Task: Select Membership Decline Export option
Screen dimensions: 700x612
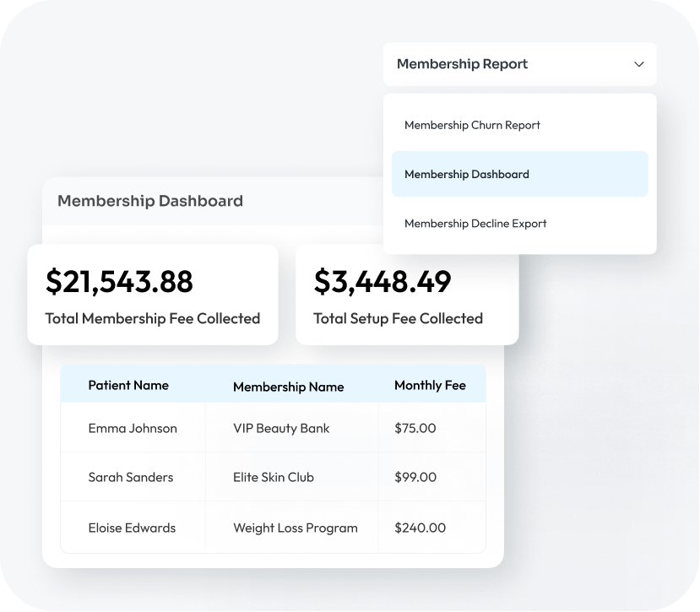Action: click(475, 224)
